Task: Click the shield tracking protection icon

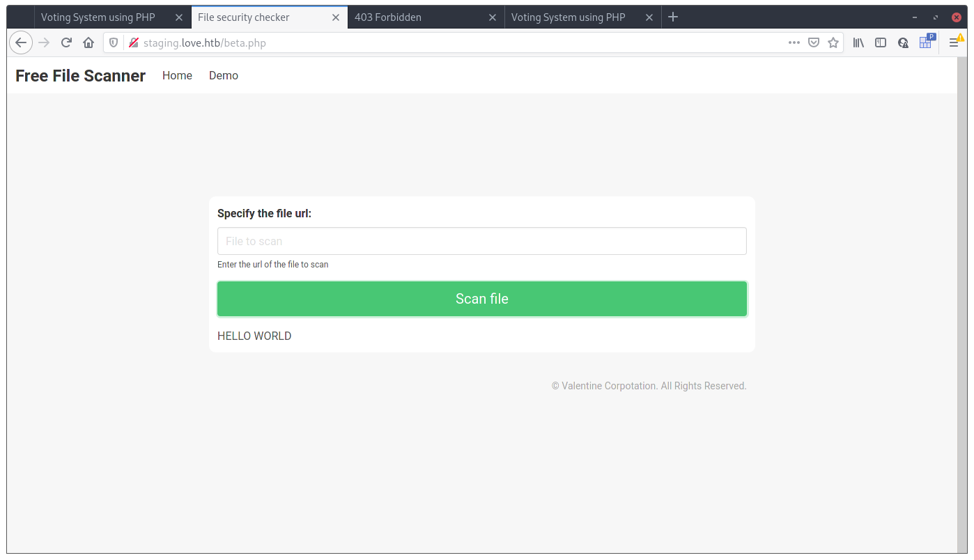Action: coord(113,42)
